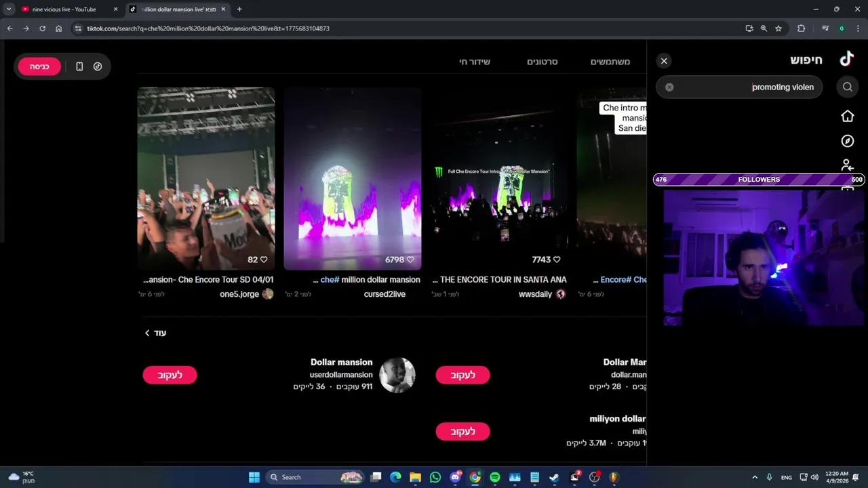
Task: Open the tab search dropdown in Chrome
Action: (9, 9)
